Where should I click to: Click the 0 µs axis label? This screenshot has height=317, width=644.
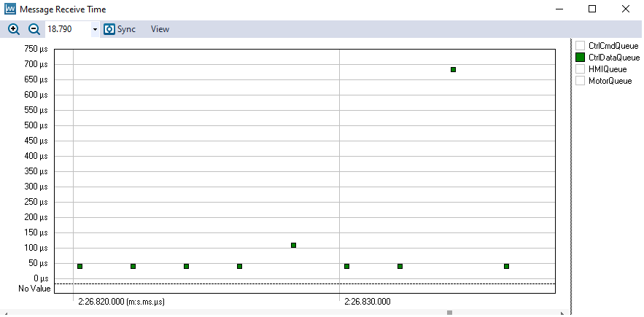click(x=41, y=278)
